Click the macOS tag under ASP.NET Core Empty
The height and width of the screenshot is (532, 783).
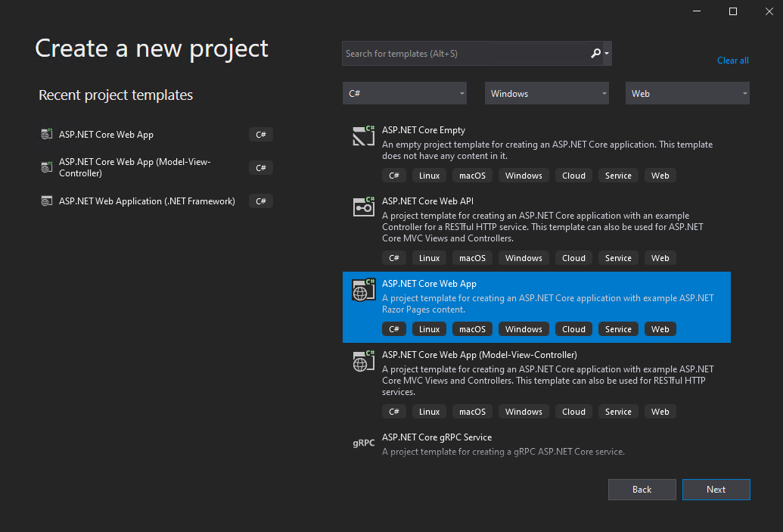pos(472,176)
